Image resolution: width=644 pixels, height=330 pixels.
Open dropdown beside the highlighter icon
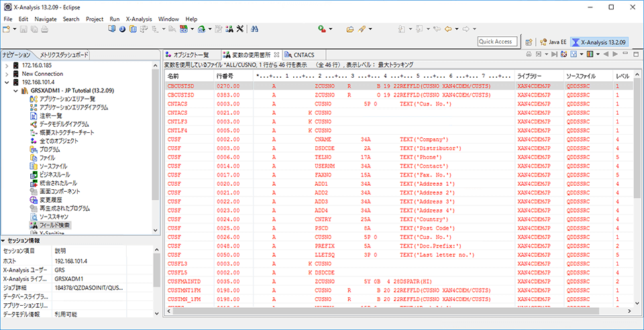click(370, 29)
